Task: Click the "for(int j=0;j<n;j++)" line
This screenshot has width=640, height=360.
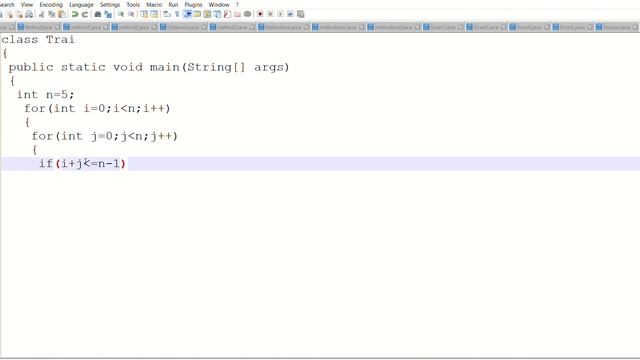Action: 104,136
